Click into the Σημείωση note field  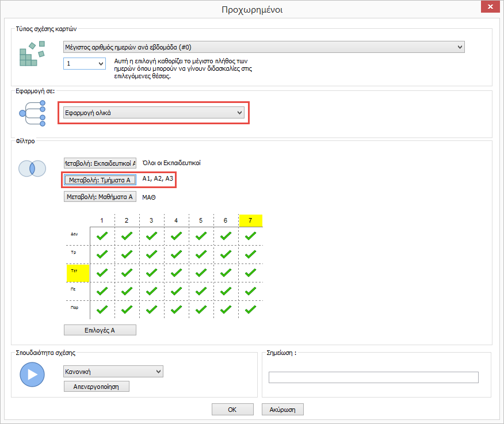(x=373, y=377)
